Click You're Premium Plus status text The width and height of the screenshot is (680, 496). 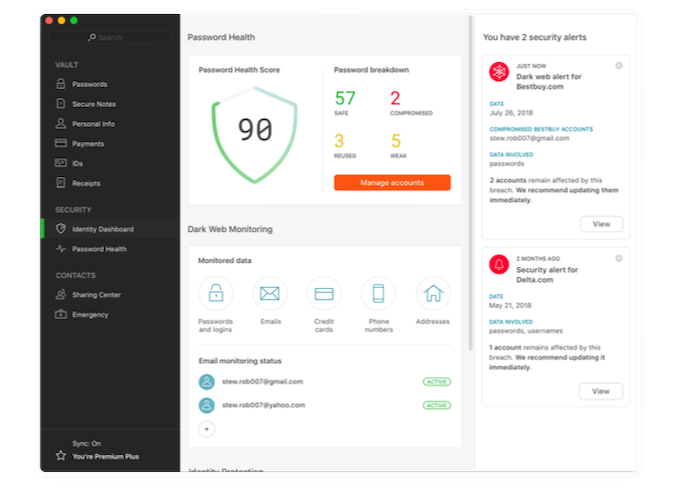tap(105, 457)
